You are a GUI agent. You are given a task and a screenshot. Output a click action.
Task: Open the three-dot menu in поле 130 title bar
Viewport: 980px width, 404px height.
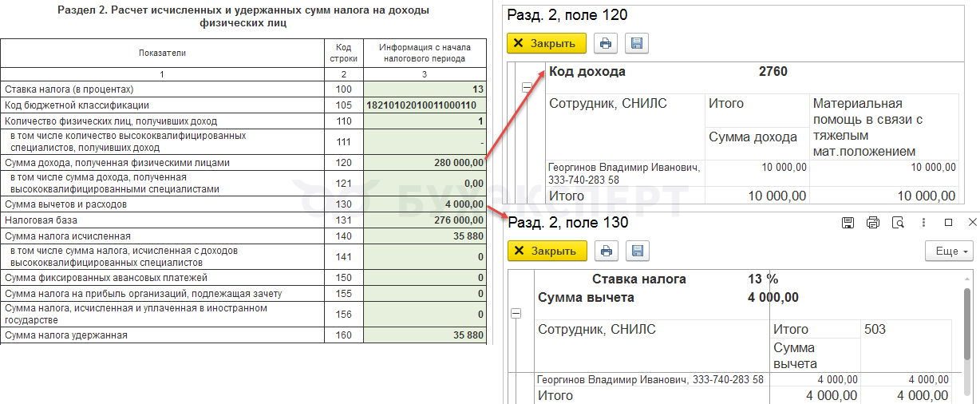point(923,223)
